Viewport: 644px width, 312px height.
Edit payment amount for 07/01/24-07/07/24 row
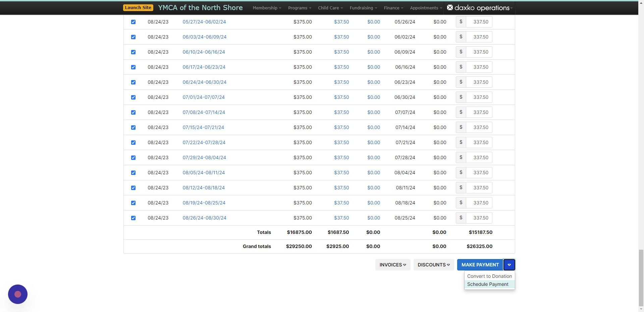click(x=479, y=97)
